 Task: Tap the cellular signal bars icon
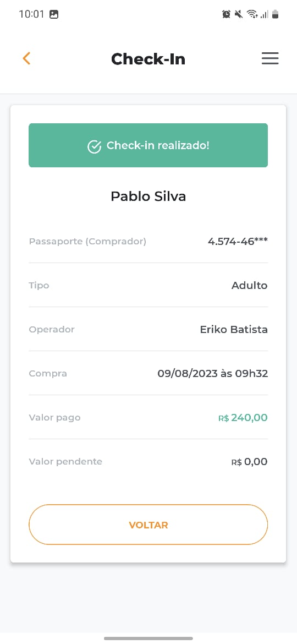(x=264, y=15)
